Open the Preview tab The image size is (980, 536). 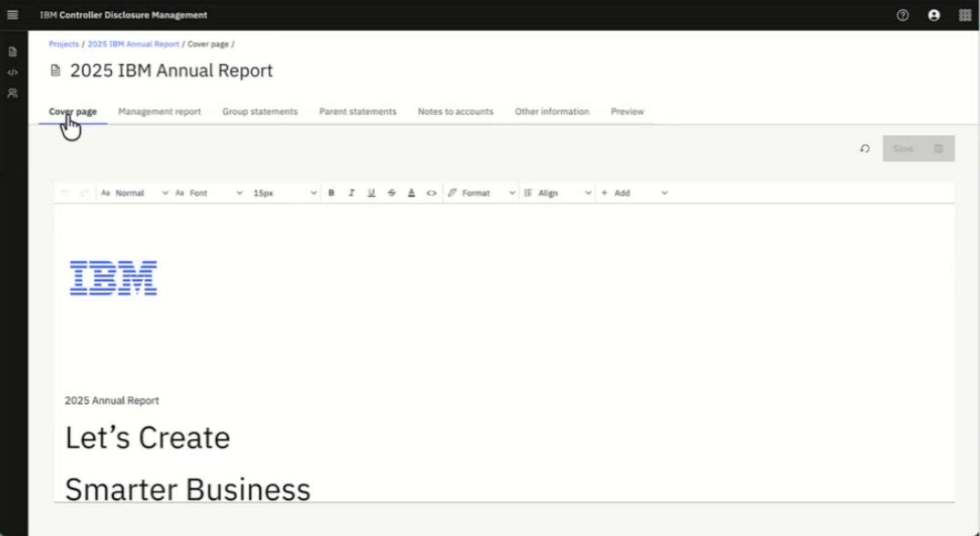pos(627,112)
